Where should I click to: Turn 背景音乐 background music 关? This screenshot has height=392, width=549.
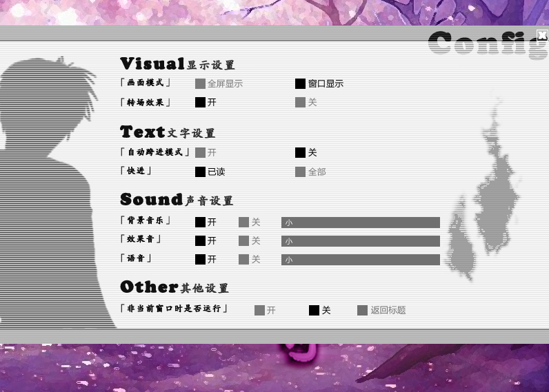coord(249,222)
